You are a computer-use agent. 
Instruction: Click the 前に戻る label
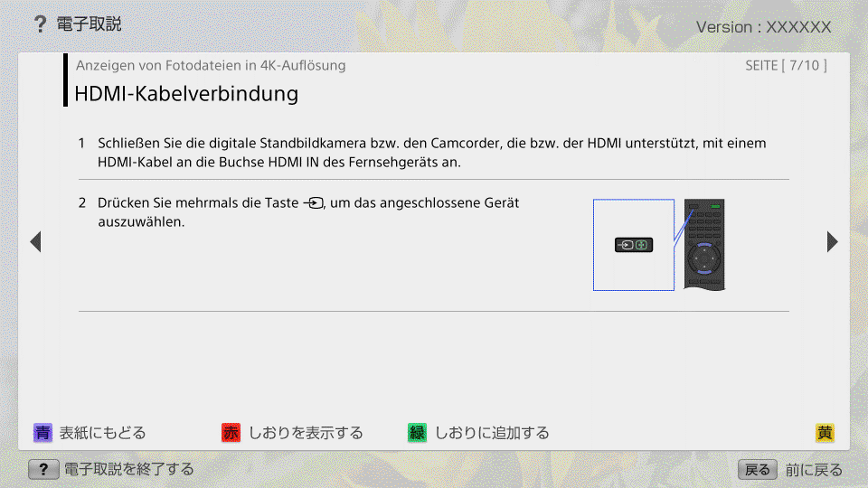814,469
